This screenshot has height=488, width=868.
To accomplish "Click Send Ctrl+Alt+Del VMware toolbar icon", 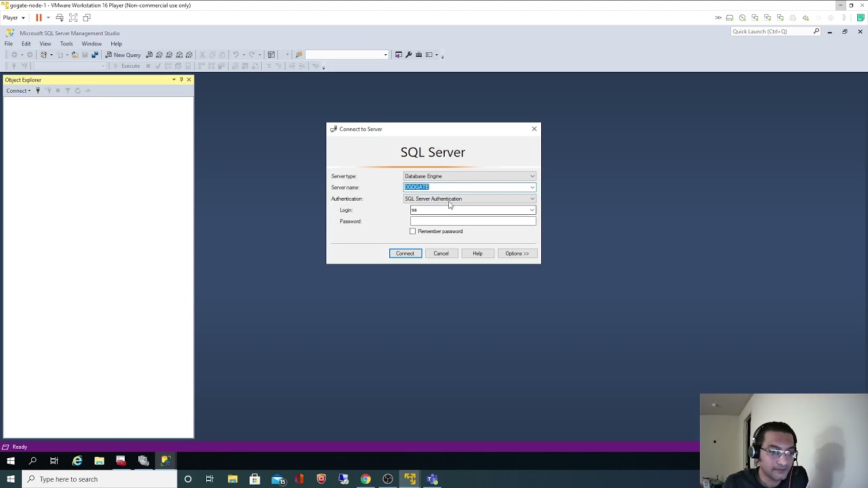I will tap(60, 18).
